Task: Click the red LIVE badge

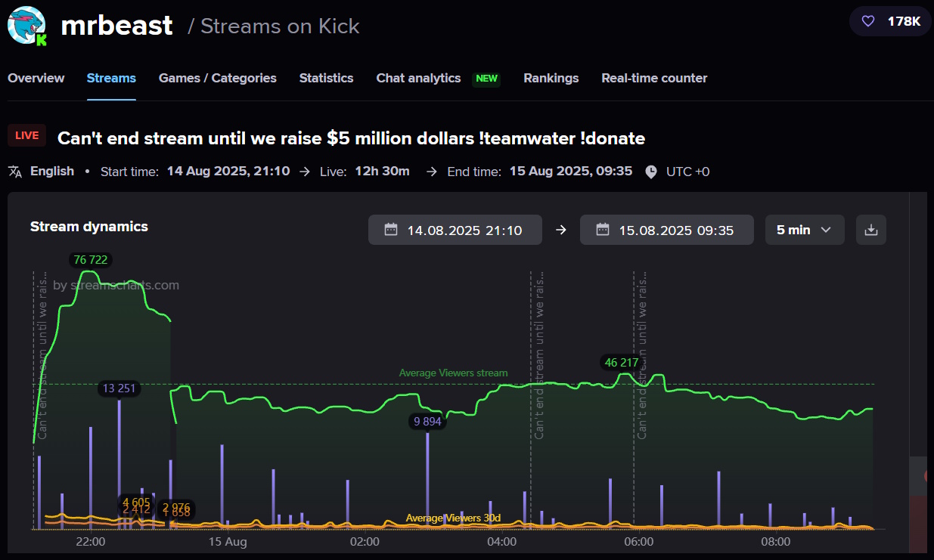Action: 26,135
